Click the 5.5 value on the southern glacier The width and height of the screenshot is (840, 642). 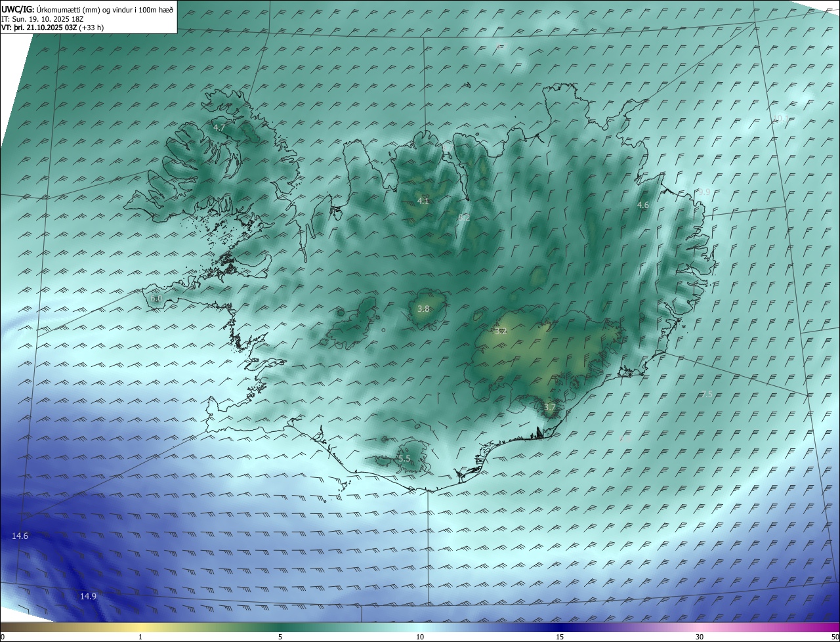404,458
